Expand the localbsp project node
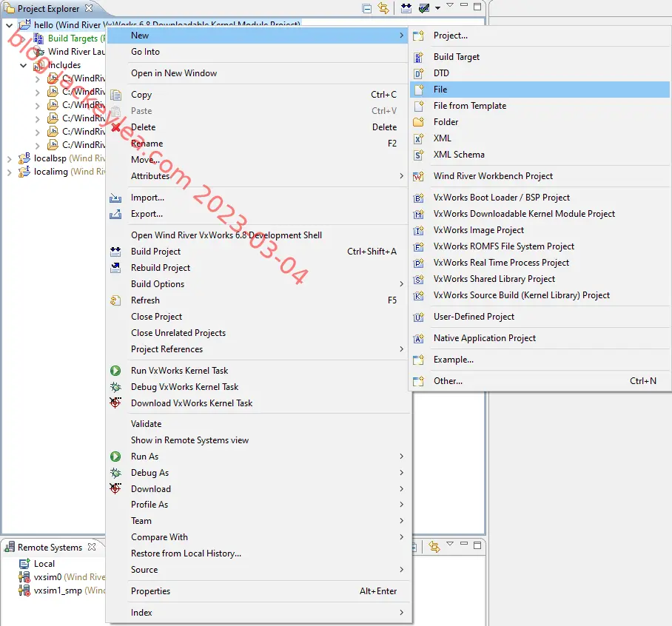The height and width of the screenshot is (626, 672). pos(10,159)
